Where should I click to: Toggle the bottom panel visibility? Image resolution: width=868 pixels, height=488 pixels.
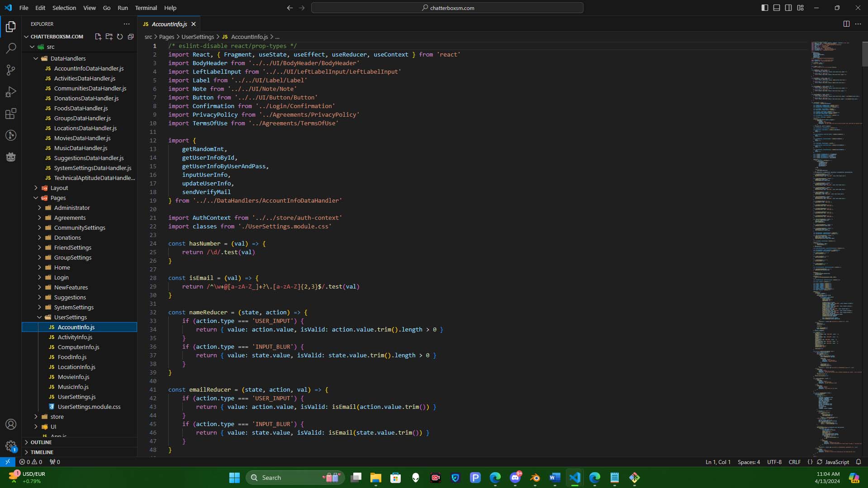pos(777,8)
